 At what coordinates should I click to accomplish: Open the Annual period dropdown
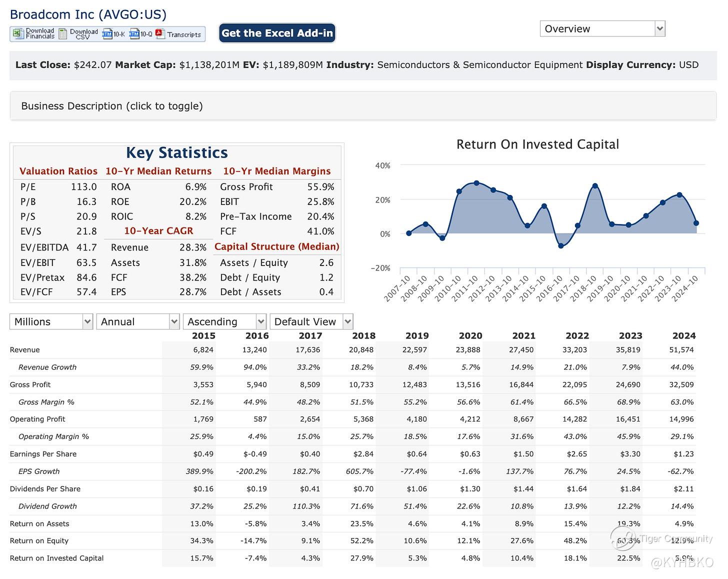tap(137, 321)
